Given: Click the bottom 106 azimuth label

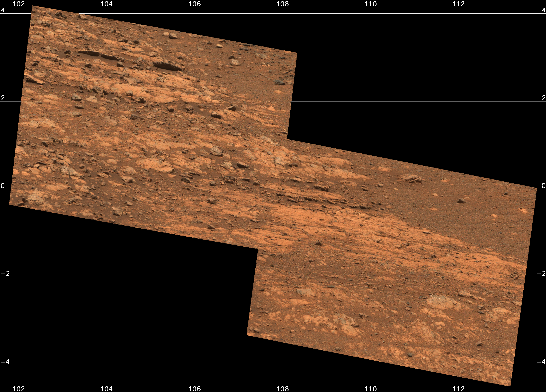Looking at the screenshot, I should pos(195,388).
